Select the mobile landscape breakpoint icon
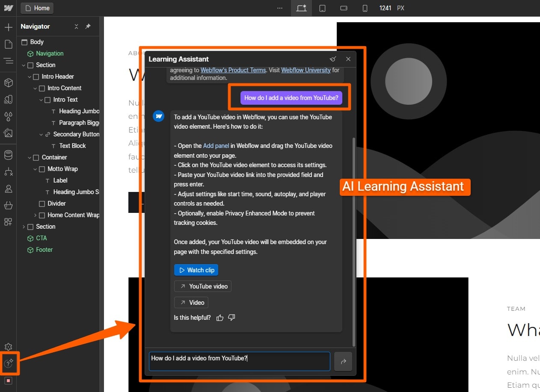 344,8
